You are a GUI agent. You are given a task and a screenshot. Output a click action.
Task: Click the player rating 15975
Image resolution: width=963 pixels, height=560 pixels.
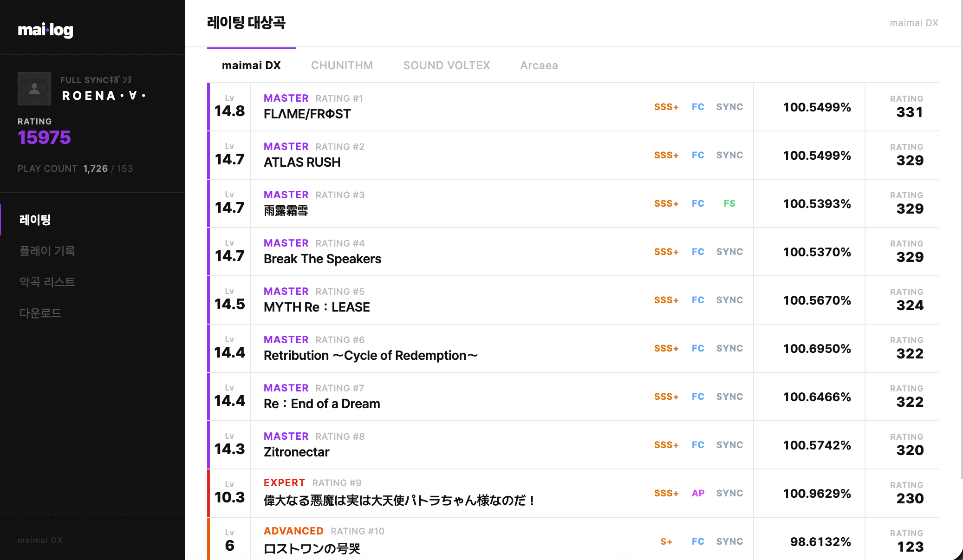(x=44, y=137)
